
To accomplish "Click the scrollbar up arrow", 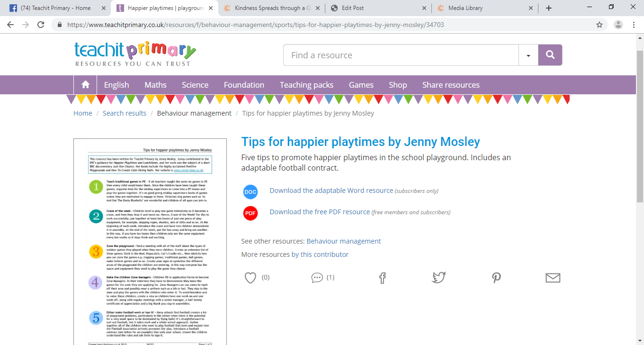I will [x=640, y=38].
